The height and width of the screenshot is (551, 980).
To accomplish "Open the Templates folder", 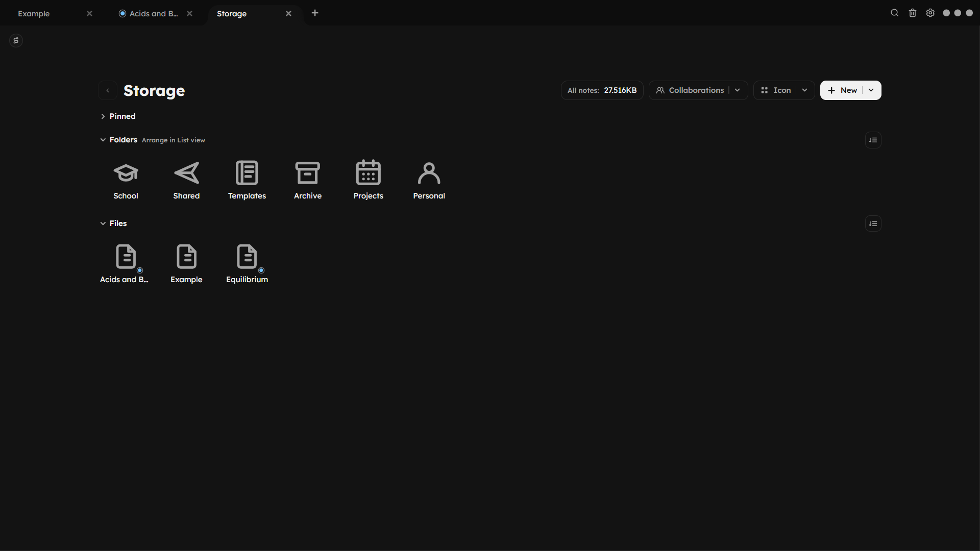I will pos(247,180).
